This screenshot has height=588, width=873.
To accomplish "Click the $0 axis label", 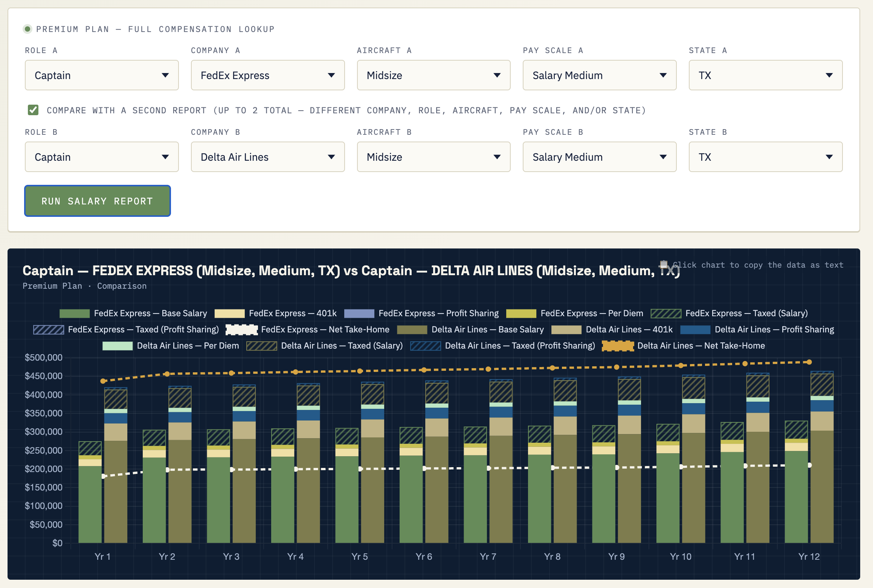I will point(57,543).
